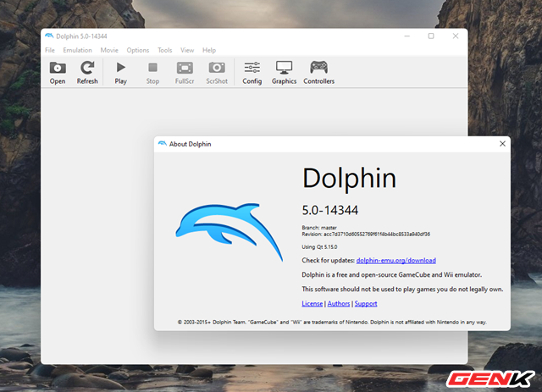Screen dimensions: 542x392
Task: Click the version text 5.0-14344 in dialog
Action: tap(330, 210)
